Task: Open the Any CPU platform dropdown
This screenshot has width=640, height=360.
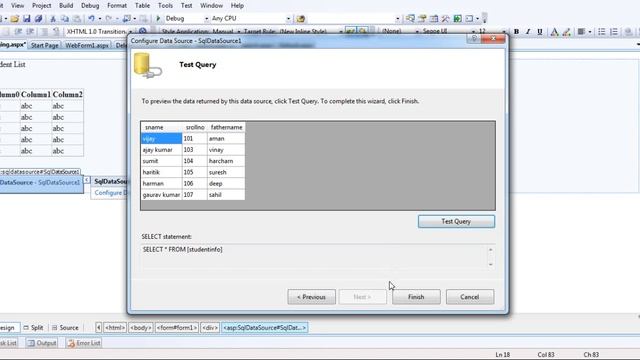Action: (x=288, y=19)
